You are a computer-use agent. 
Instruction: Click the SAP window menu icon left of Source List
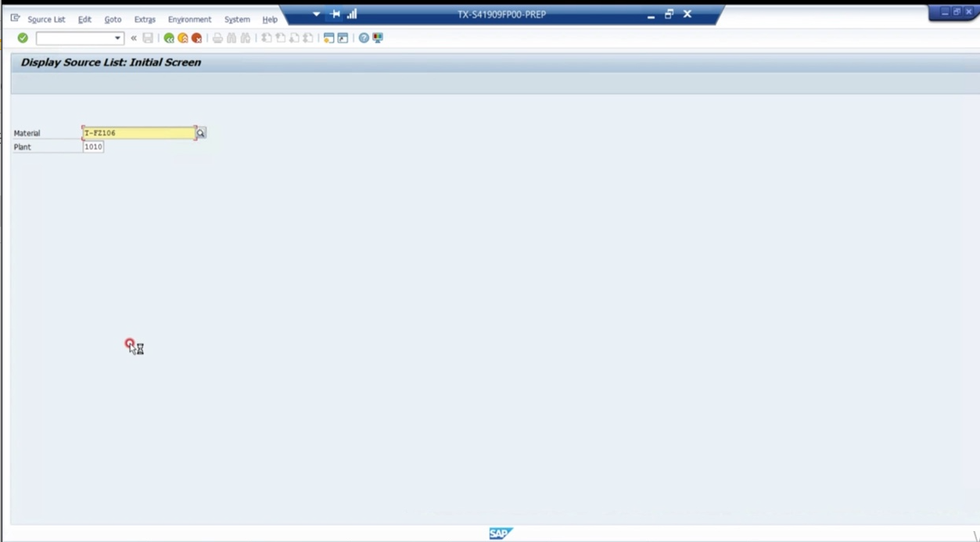(x=15, y=18)
